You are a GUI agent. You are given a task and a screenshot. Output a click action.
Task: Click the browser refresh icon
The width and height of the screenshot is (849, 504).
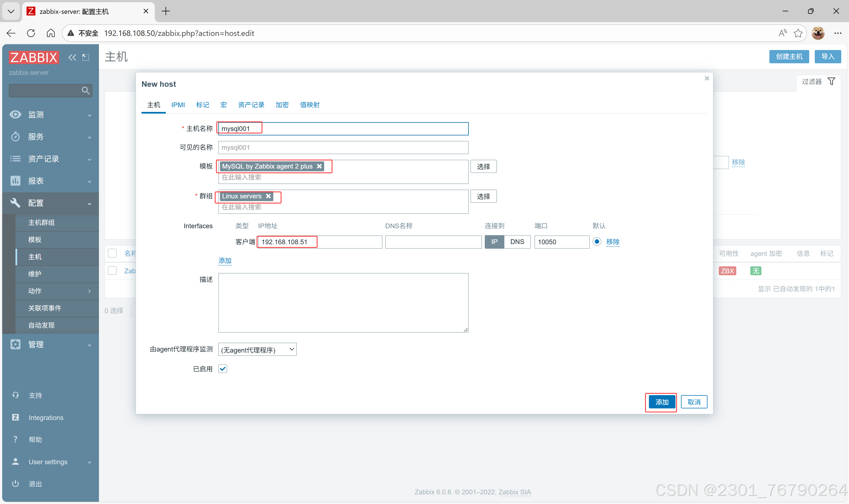31,33
